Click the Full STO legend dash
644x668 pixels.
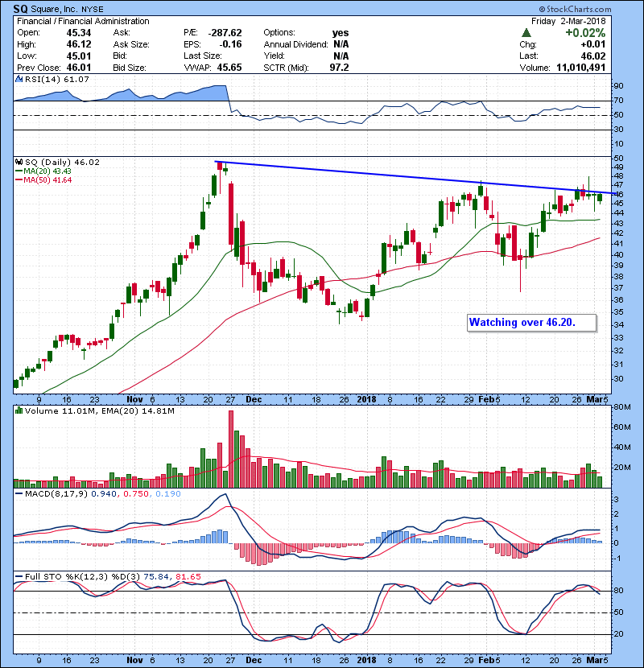tap(19, 577)
